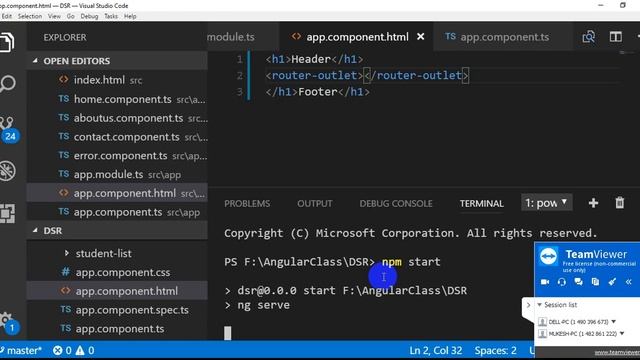Open the Manage gear icon
The height and width of the screenshot is (360, 640).
click(8, 322)
